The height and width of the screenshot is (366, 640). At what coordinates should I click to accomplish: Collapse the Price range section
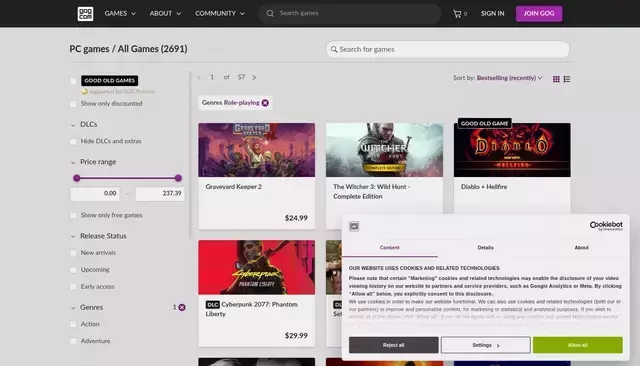(x=93, y=162)
